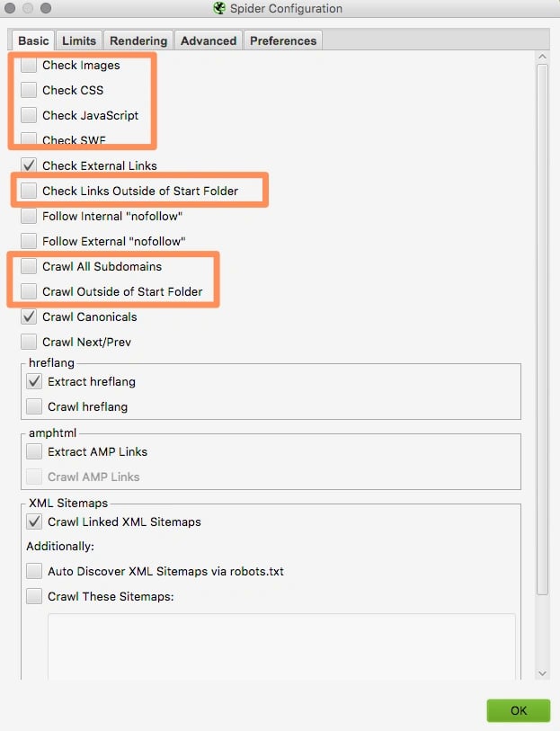The image size is (560, 731).
Task: Check Crawl Outside of Start Folder
Action: (29, 291)
